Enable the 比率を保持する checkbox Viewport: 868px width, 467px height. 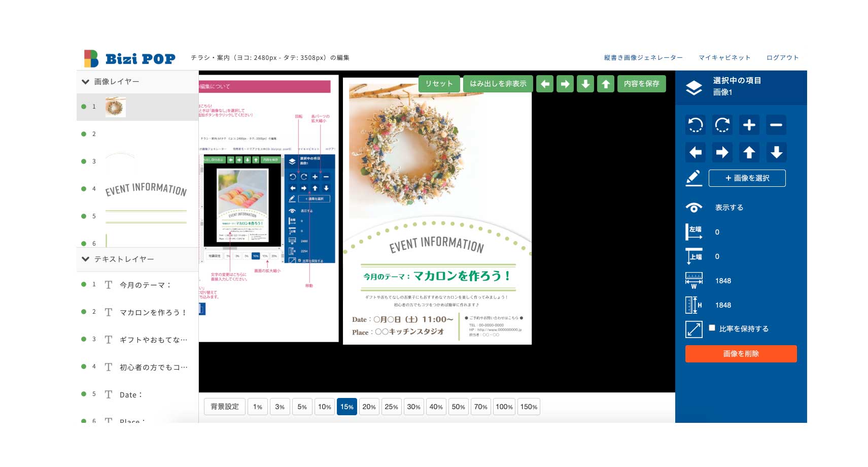tap(712, 328)
